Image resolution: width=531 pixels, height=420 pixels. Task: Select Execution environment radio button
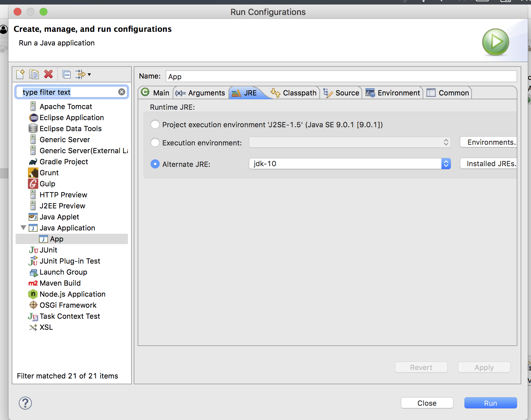(155, 142)
